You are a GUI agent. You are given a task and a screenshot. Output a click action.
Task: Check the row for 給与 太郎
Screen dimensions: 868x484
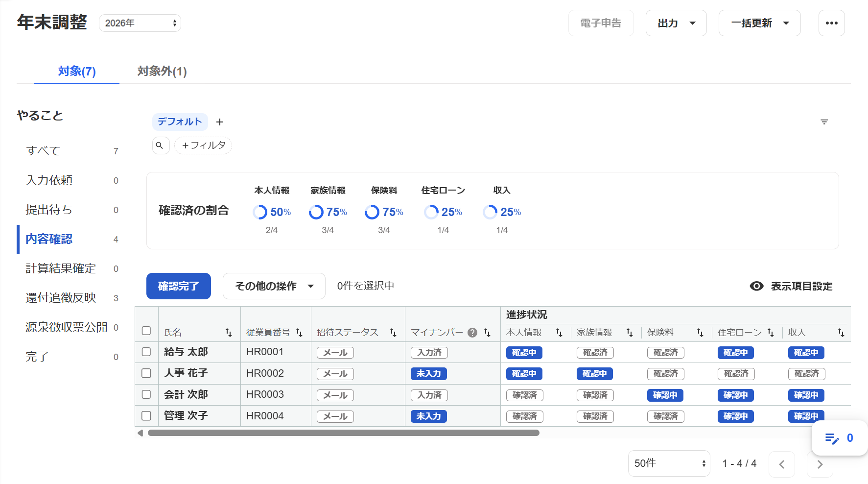pos(146,352)
